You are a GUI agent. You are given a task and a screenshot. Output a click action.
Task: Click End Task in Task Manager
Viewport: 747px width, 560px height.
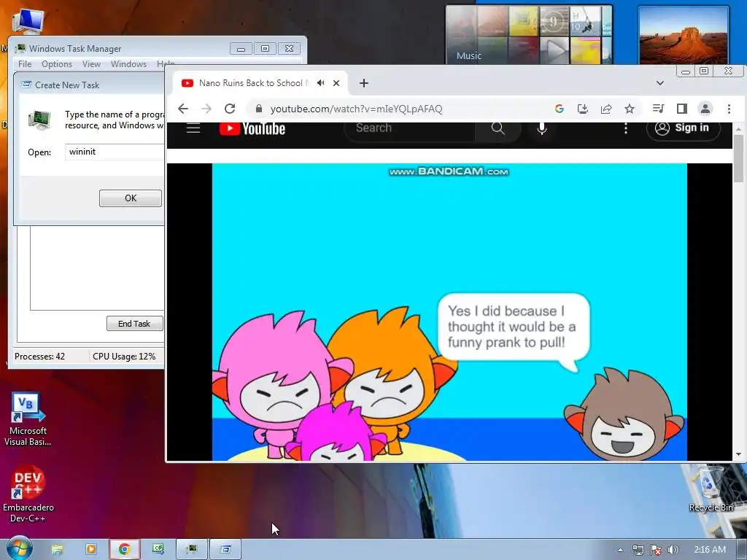pyautogui.click(x=134, y=324)
